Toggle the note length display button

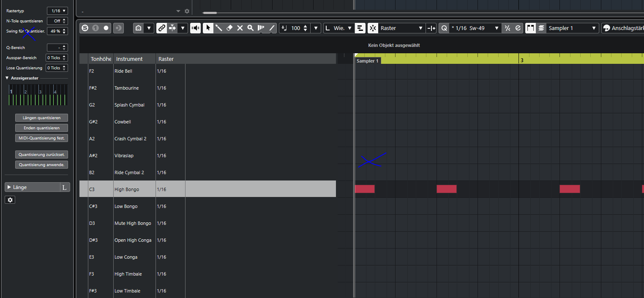pos(360,28)
